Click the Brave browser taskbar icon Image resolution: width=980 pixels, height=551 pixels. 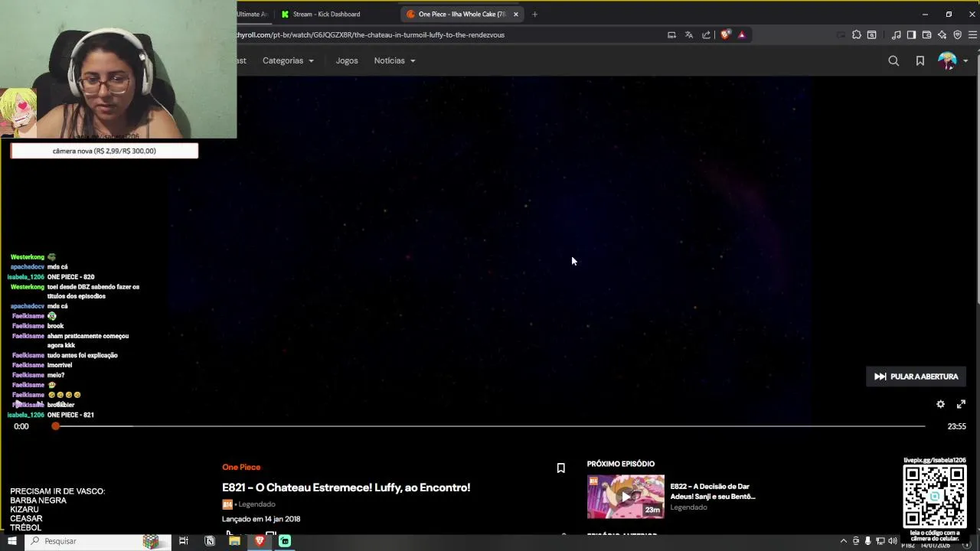260,541
